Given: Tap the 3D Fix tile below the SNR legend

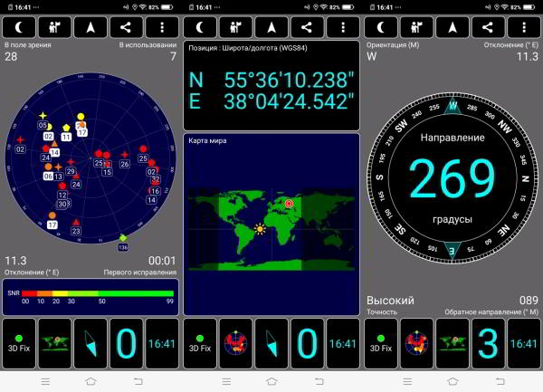Looking at the screenshot, I should coord(18,343).
